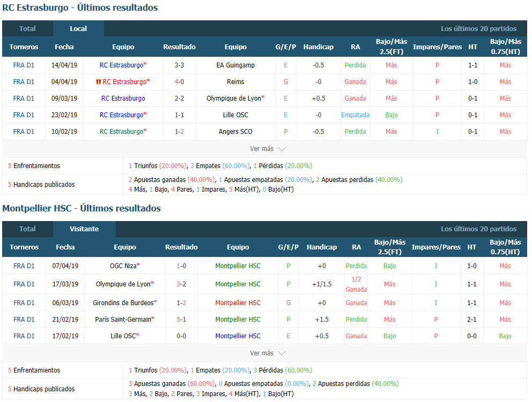Click Impares/Pares header in Estrasburgo table
Screen dimensions: 532x402
[437, 47]
